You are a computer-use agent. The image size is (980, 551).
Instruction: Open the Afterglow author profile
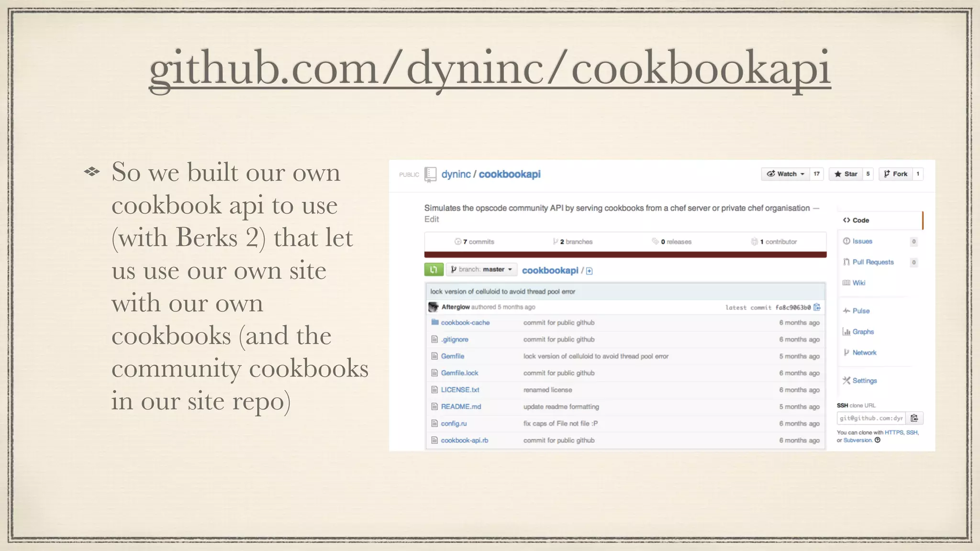point(456,307)
